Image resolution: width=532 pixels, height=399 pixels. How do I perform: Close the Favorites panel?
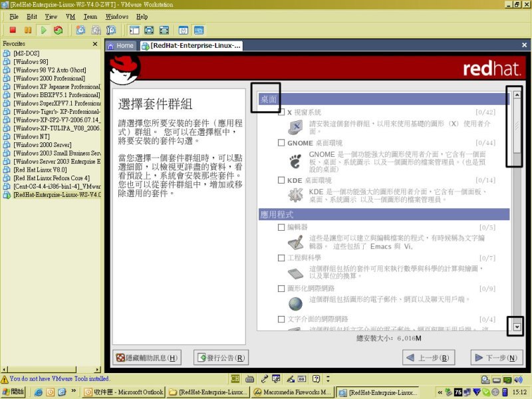click(x=95, y=44)
